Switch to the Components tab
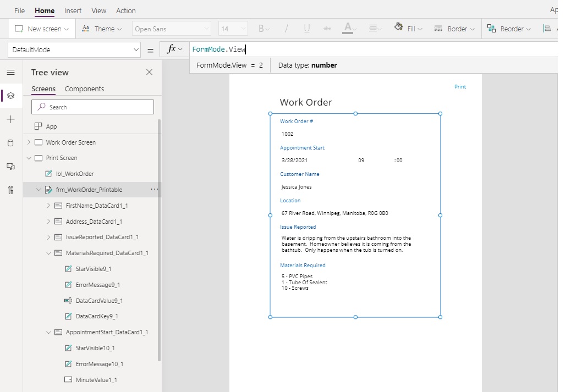Screen dimensions: 571x392 [x=84, y=89]
